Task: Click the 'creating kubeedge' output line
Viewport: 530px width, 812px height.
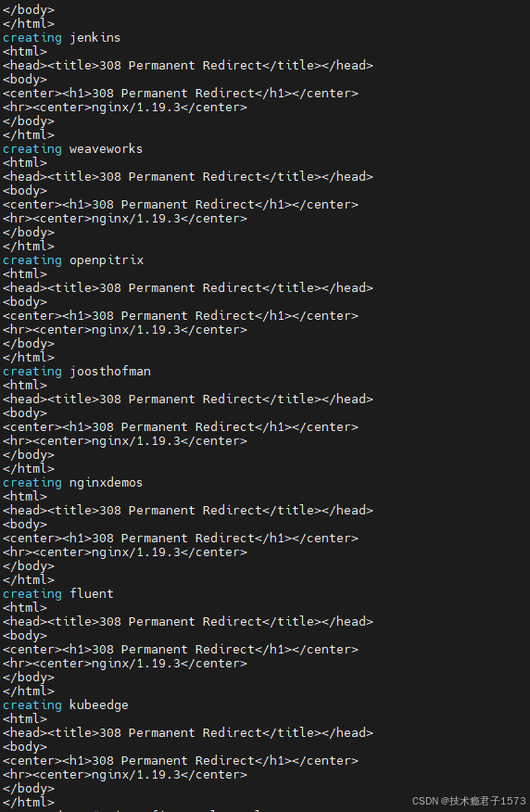Action: [x=65, y=705]
